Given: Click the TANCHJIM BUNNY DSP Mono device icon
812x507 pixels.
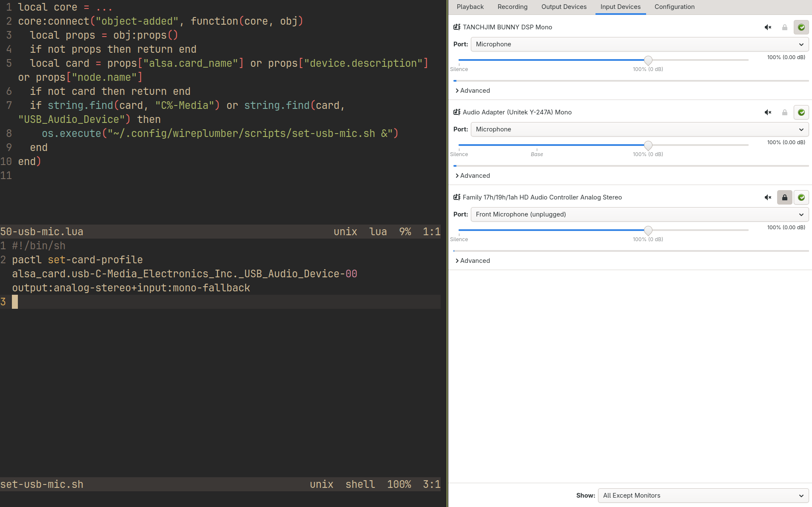Looking at the screenshot, I should [457, 27].
